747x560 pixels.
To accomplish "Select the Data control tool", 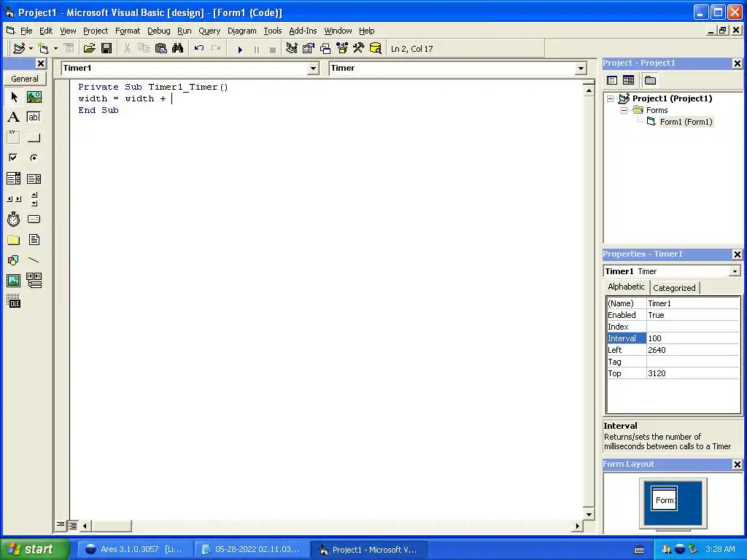I will click(34, 281).
